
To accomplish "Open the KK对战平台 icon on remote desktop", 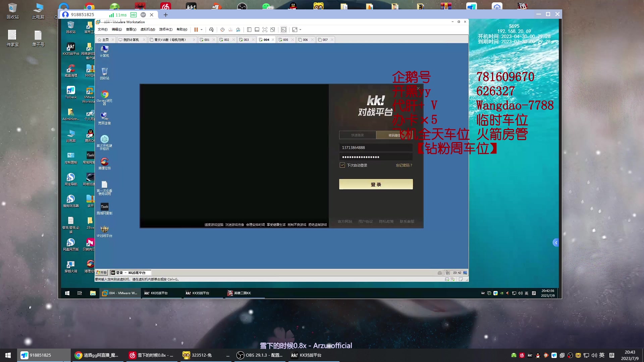I will [x=71, y=49].
